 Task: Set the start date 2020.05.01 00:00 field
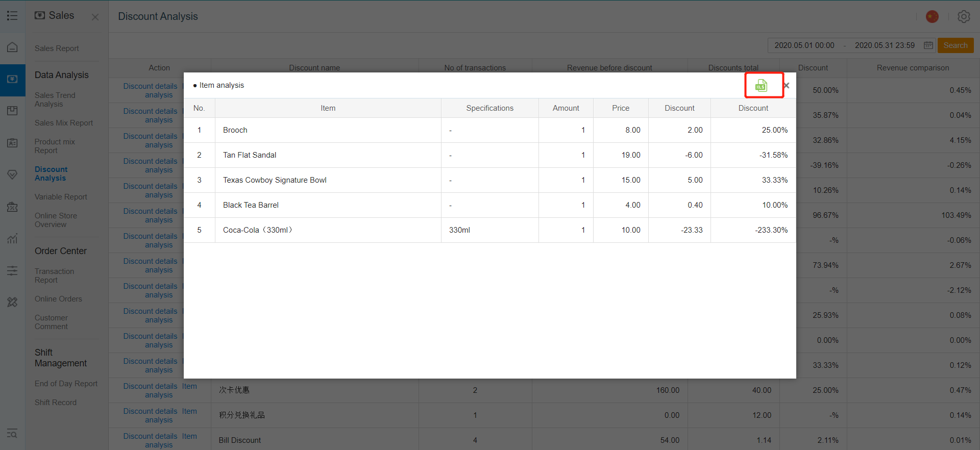(804, 45)
